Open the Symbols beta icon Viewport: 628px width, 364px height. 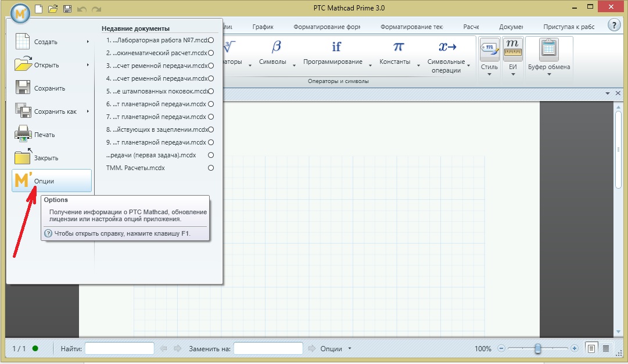[x=277, y=47]
